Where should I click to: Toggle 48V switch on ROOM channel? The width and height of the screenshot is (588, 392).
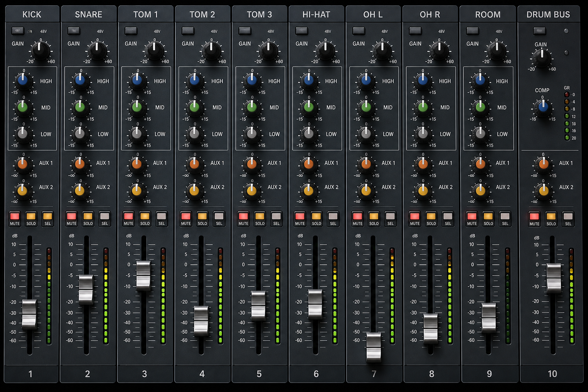[472, 31]
